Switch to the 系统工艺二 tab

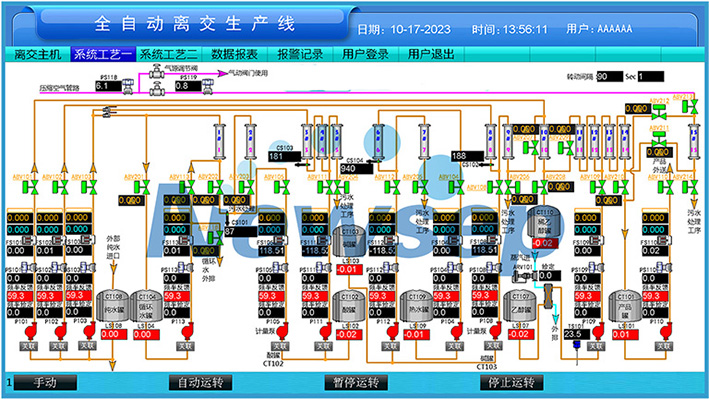[x=168, y=54]
